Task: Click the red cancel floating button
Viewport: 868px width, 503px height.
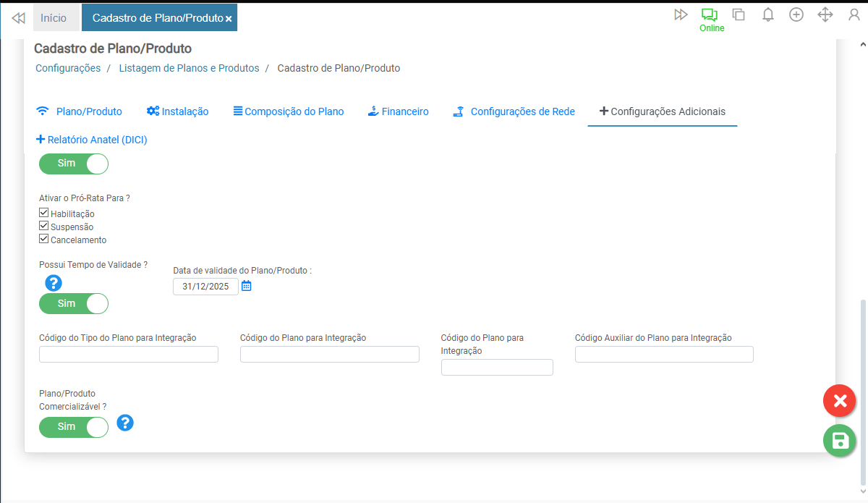Action: click(x=839, y=401)
